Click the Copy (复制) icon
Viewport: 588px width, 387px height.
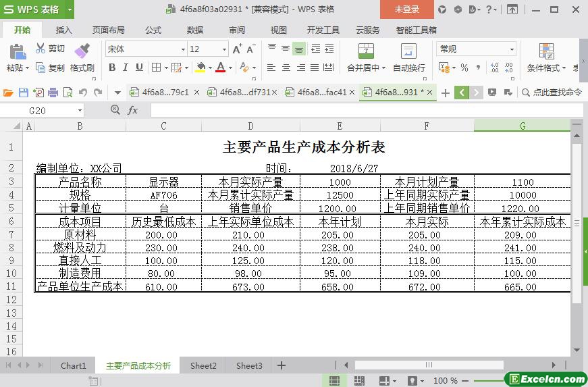(x=40, y=68)
